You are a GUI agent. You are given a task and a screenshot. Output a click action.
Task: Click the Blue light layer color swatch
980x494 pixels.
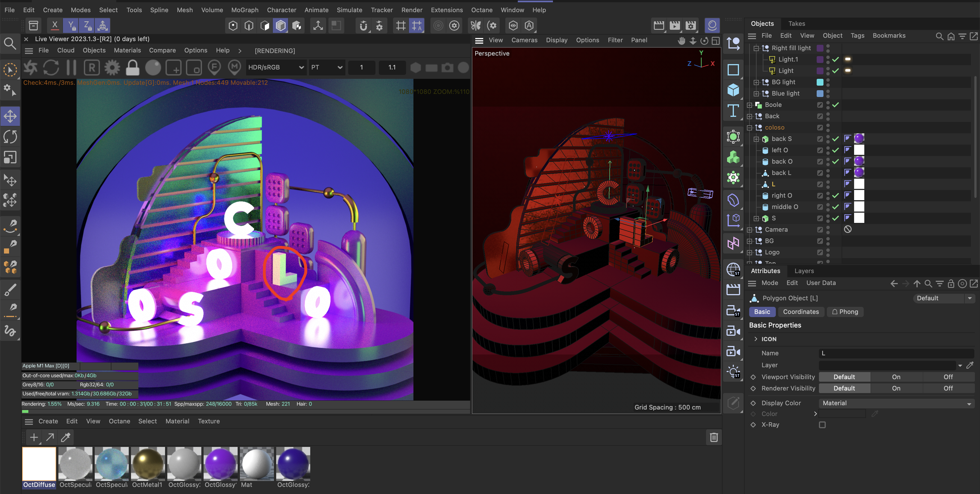pos(820,94)
